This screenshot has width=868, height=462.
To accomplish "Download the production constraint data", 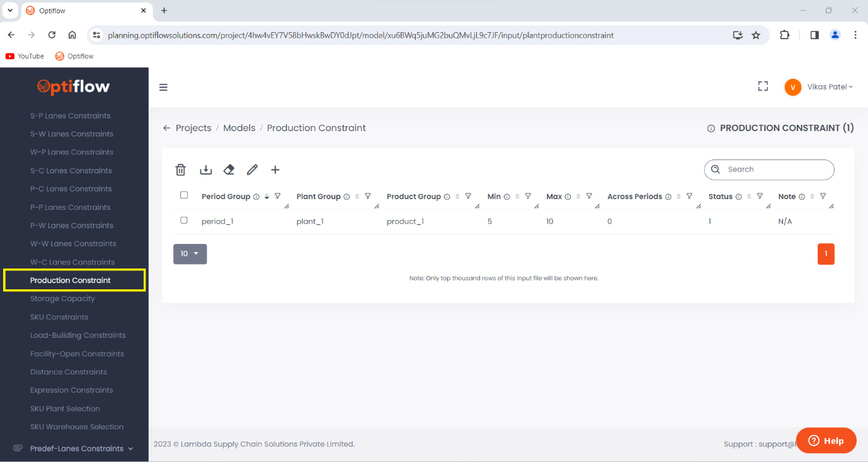I will coord(205,170).
